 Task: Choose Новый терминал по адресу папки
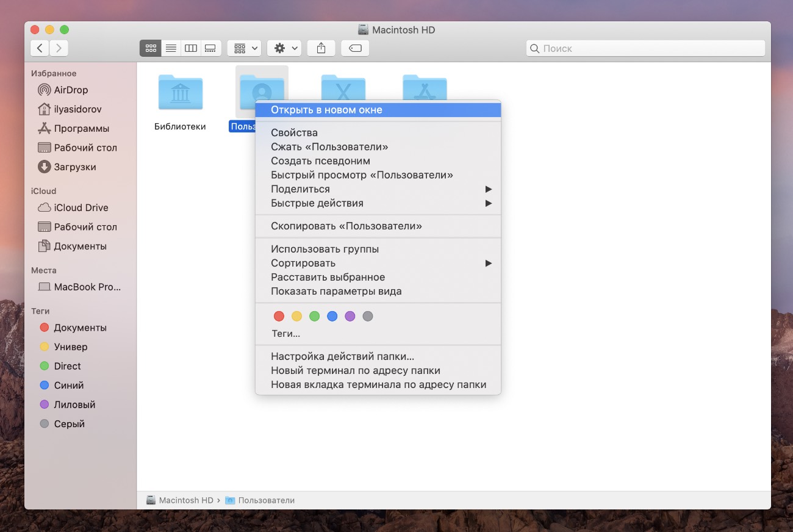coord(378,370)
